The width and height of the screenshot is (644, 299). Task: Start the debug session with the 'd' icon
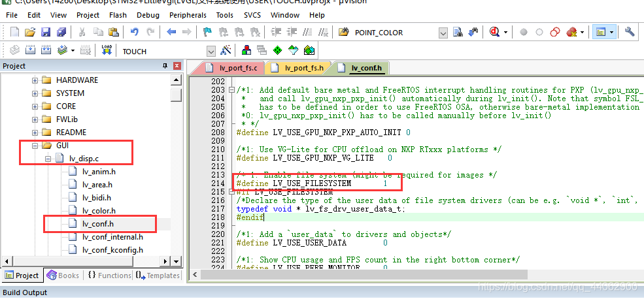coord(494,33)
